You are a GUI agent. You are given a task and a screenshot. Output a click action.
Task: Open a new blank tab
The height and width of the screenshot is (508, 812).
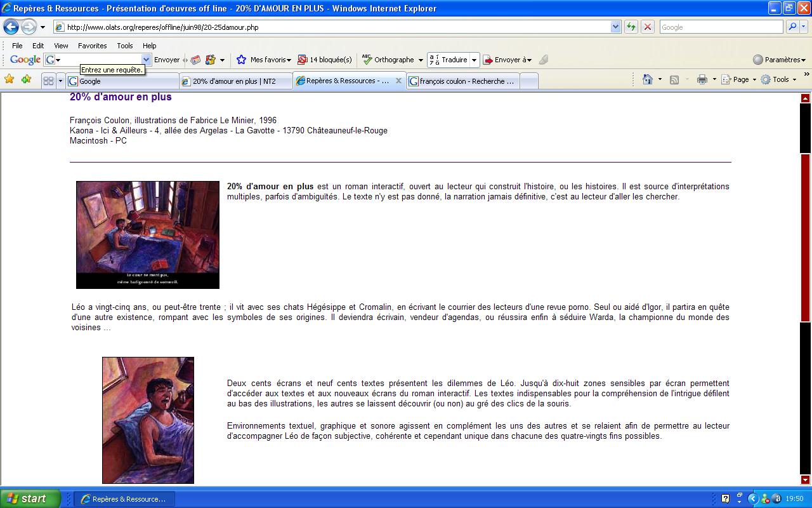[x=529, y=81]
